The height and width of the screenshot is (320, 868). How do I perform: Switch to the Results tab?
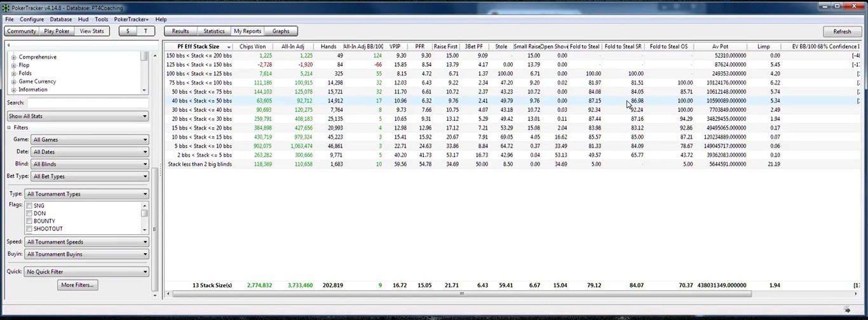(180, 31)
